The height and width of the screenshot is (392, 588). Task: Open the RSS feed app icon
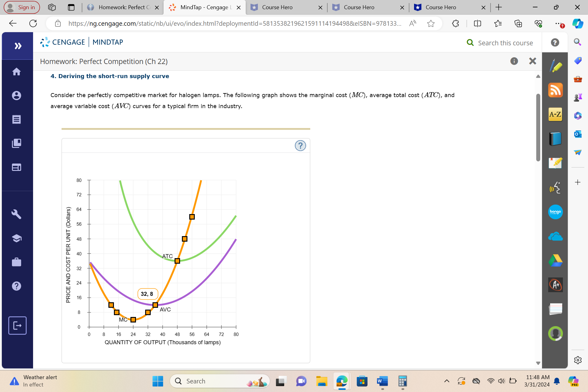click(x=555, y=90)
